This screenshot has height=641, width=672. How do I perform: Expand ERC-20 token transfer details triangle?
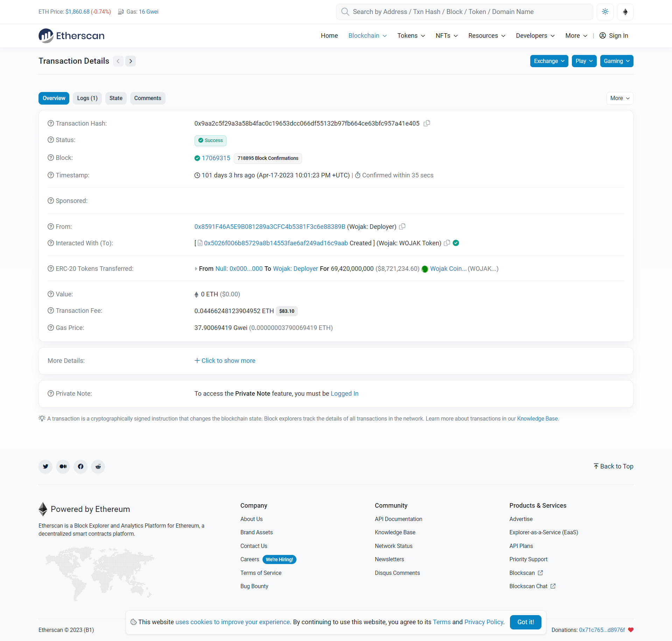196,269
